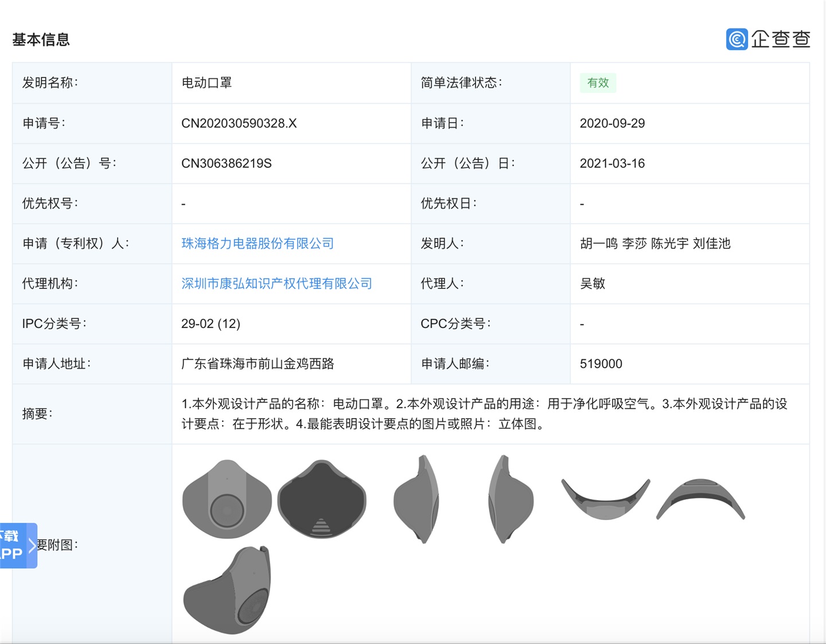Click the abstract text paragraph
This screenshot has height=644, width=826.
click(x=484, y=413)
